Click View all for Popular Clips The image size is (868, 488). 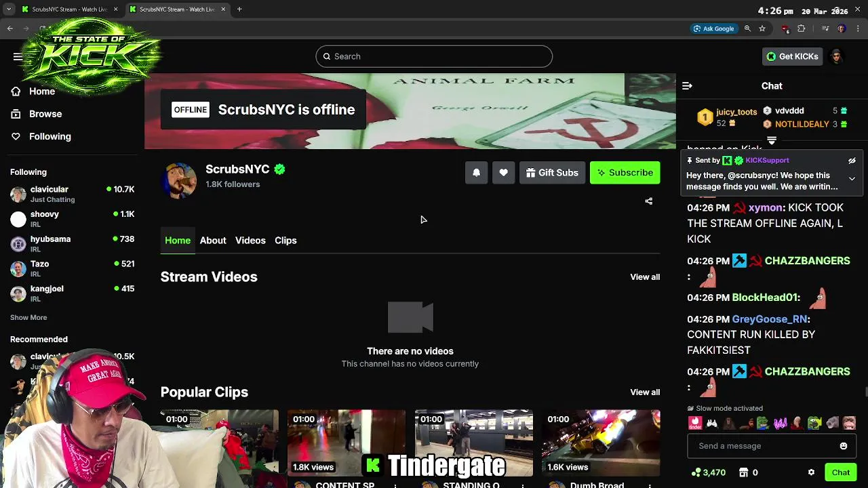click(645, 392)
